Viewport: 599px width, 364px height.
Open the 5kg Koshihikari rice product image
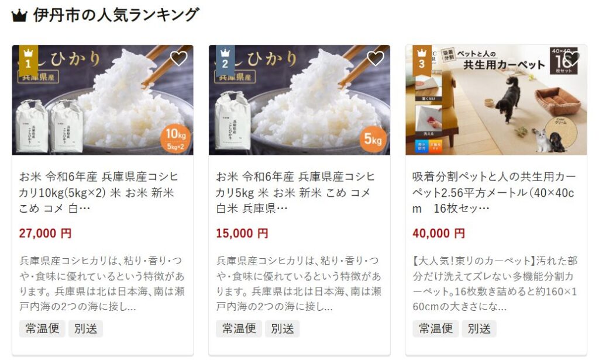[299, 100]
